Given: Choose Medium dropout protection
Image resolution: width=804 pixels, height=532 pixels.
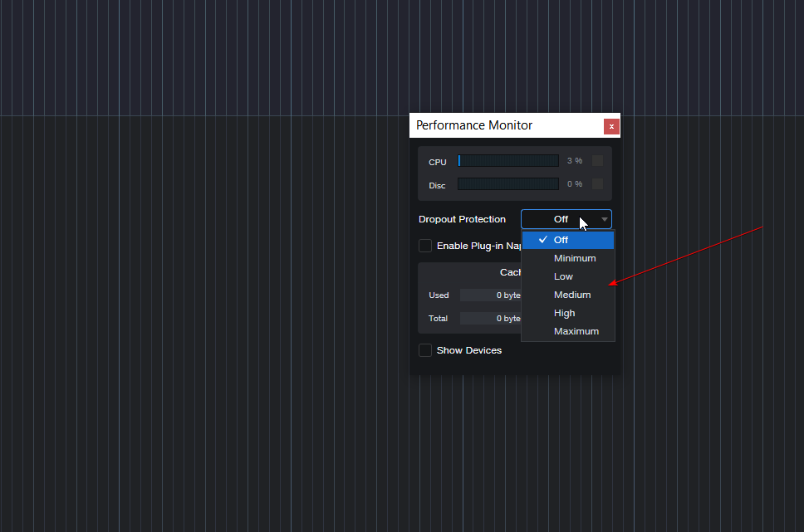Looking at the screenshot, I should tap(567, 295).
